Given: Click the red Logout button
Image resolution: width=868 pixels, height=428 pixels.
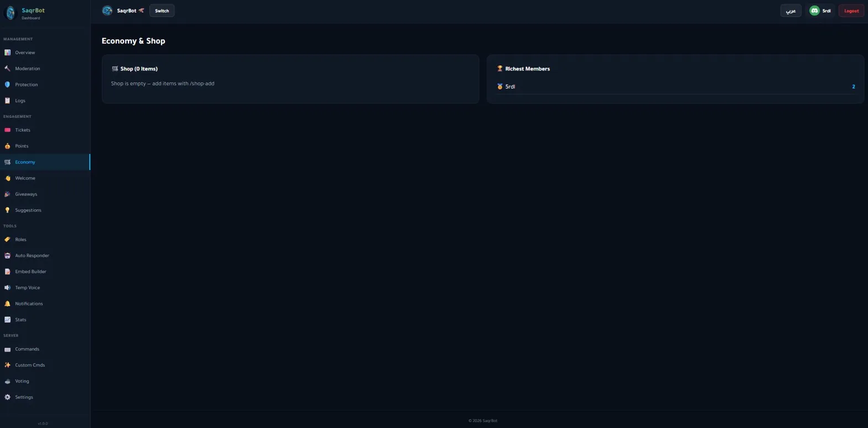Looking at the screenshot, I should 851,11.
